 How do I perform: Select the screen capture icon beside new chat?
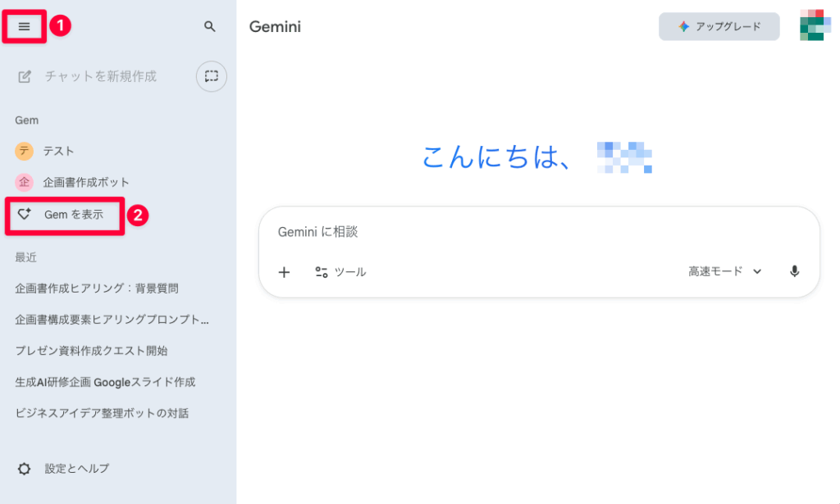pyautogui.click(x=211, y=76)
